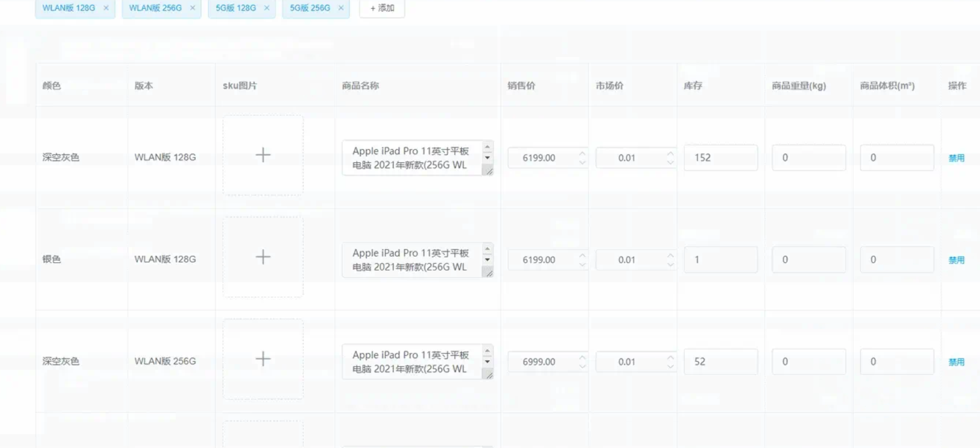Image resolution: width=980 pixels, height=448 pixels.
Task: Decrease the 6999.00 sale price
Action: point(582,367)
